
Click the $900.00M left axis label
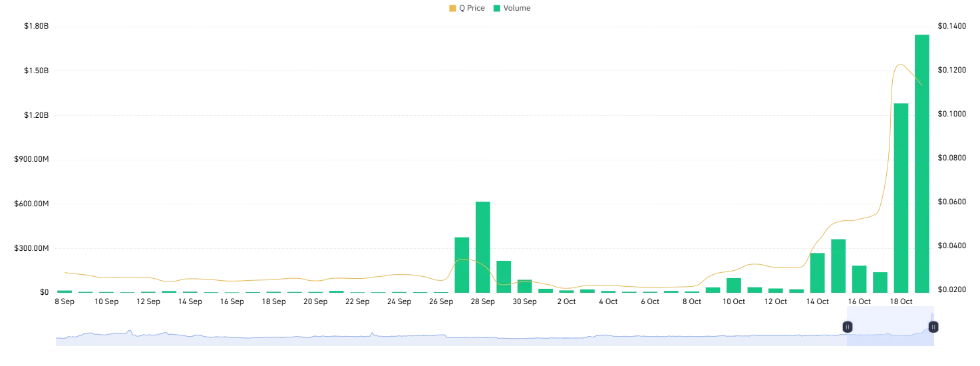pos(33,160)
